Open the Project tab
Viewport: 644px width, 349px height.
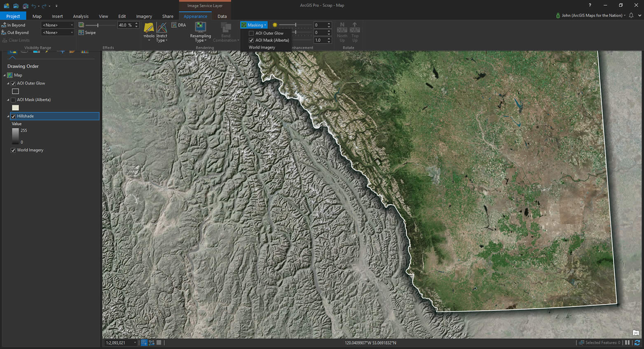coord(13,16)
